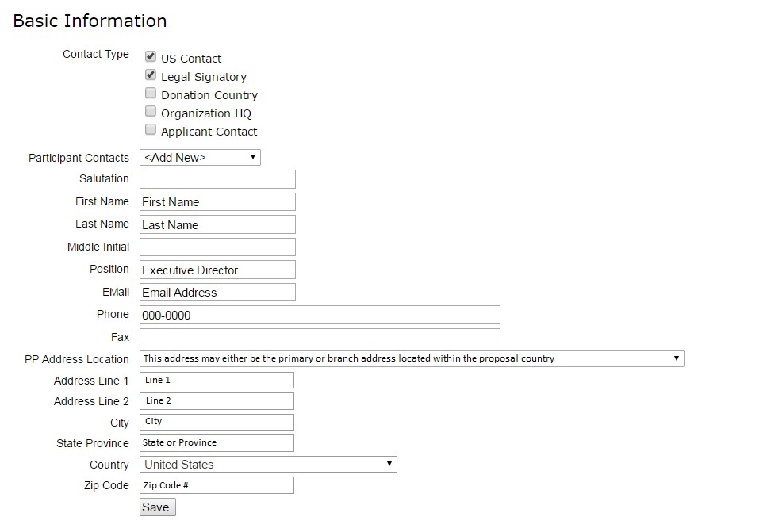This screenshot has height=532, width=767.
Task: Expand the PP Address Location dropdown
Action: [412, 358]
